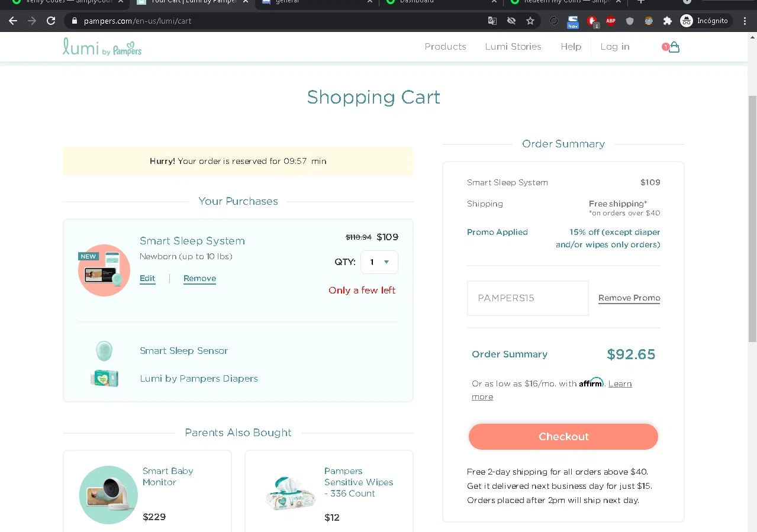Bookmark this page with the star icon
The image size is (757, 532).
coord(530,21)
